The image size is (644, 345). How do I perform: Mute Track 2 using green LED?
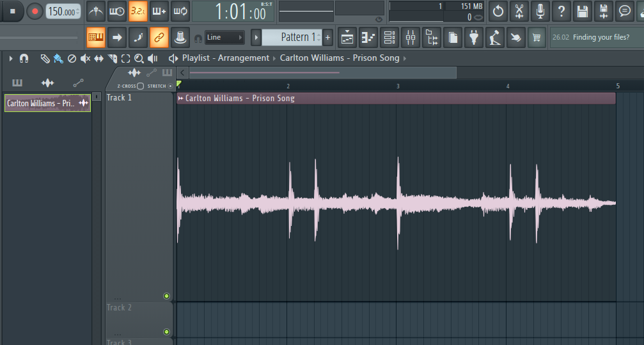(x=166, y=332)
